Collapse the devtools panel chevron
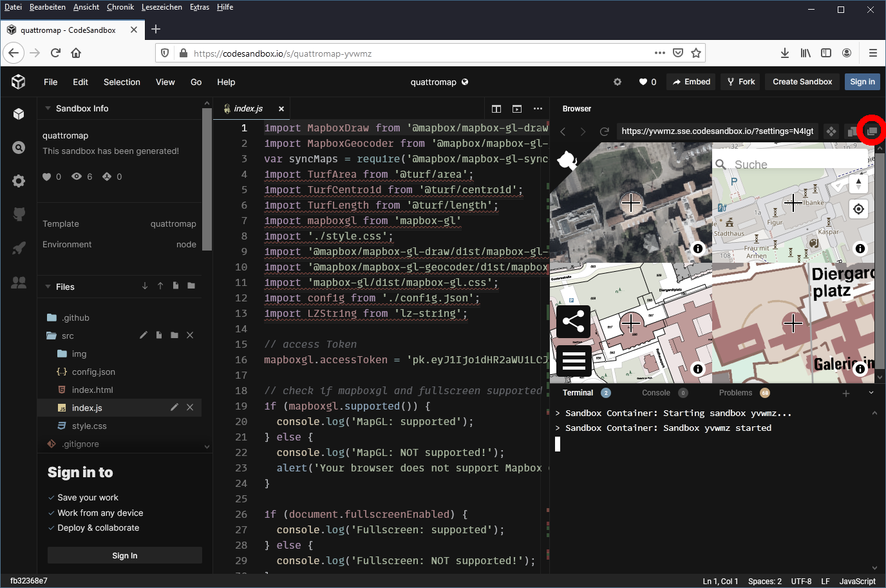The width and height of the screenshot is (886, 588). [871, 393]
